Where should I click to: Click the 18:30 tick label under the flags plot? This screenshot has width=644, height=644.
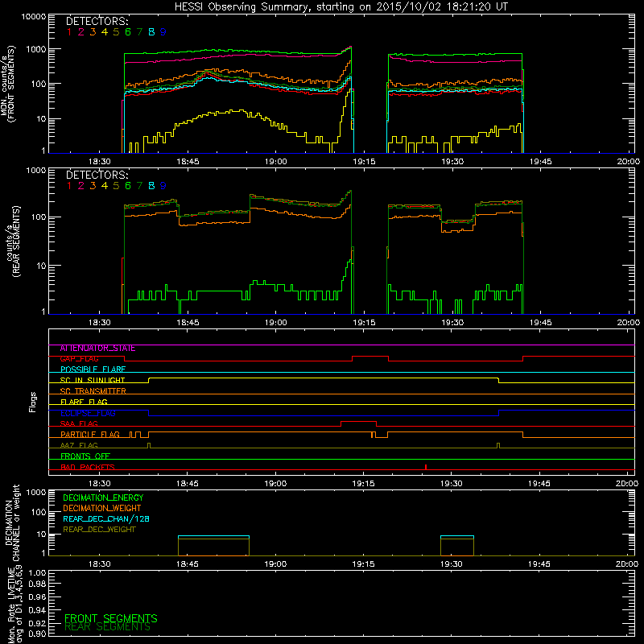click(99, 484)
